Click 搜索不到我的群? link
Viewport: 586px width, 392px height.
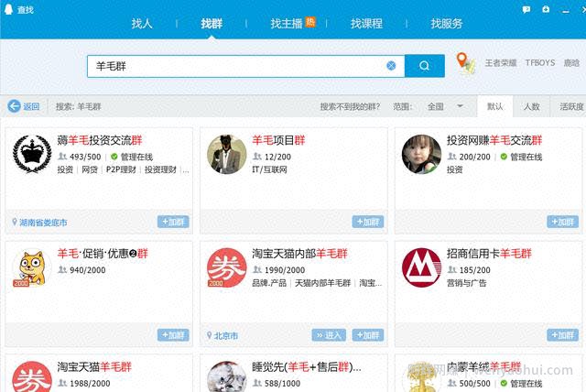(x=350, y=106)
